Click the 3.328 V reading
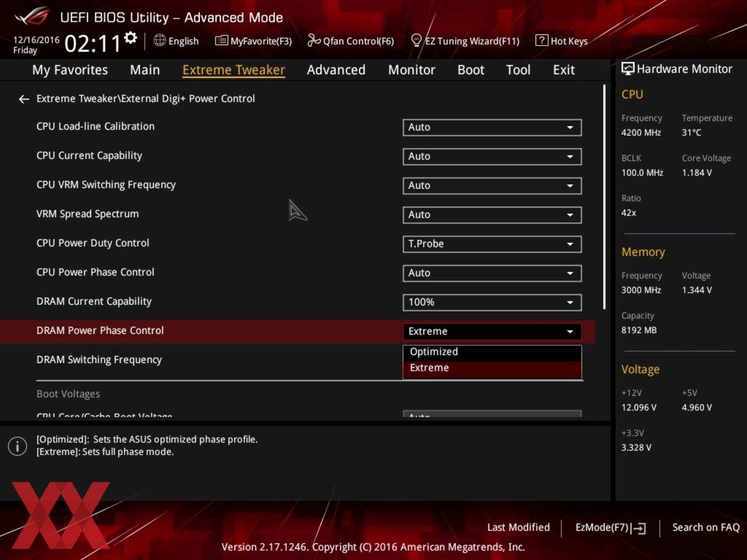Image resolution: width=747 pixels, height=560 pixels. 636,447
